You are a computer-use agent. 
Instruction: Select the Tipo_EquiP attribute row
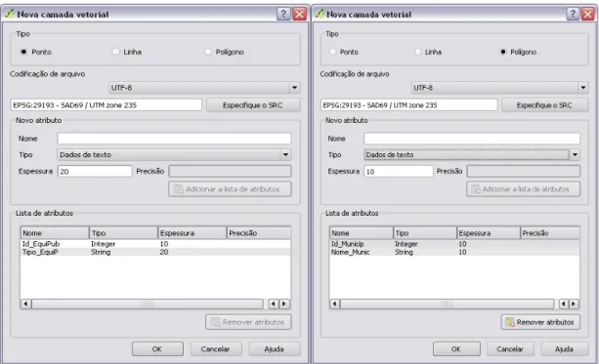pyautogui.click(x=155, y=252)
